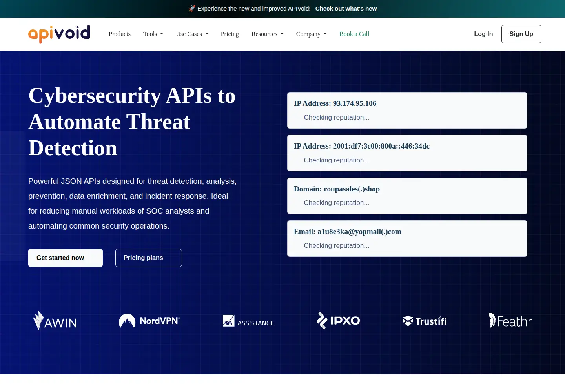Screen dimensions: 565x392
Task: Open the Pricing page
Action: coord(230,34)
